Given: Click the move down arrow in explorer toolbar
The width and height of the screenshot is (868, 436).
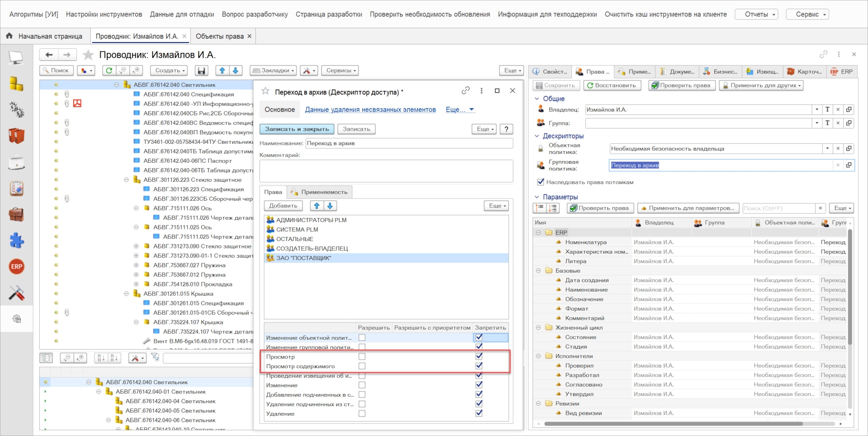Looking at the screenshot, I should point(236,71).
